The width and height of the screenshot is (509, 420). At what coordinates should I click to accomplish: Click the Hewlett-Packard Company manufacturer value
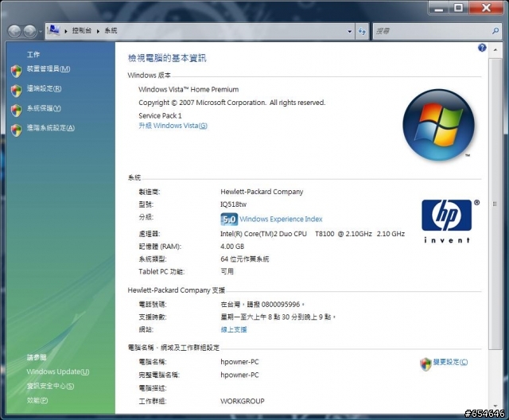pos(262,192)
